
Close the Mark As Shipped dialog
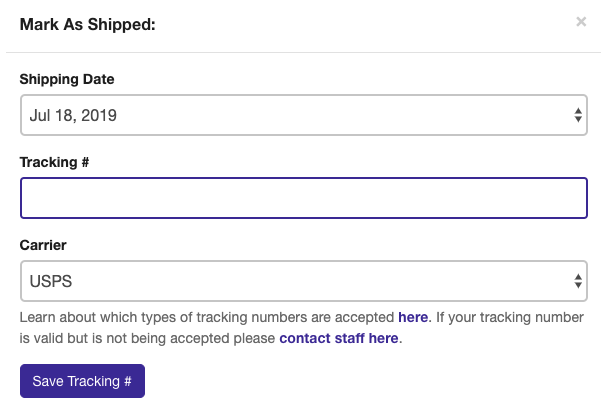pyautogui.click(x=581, y=21)
